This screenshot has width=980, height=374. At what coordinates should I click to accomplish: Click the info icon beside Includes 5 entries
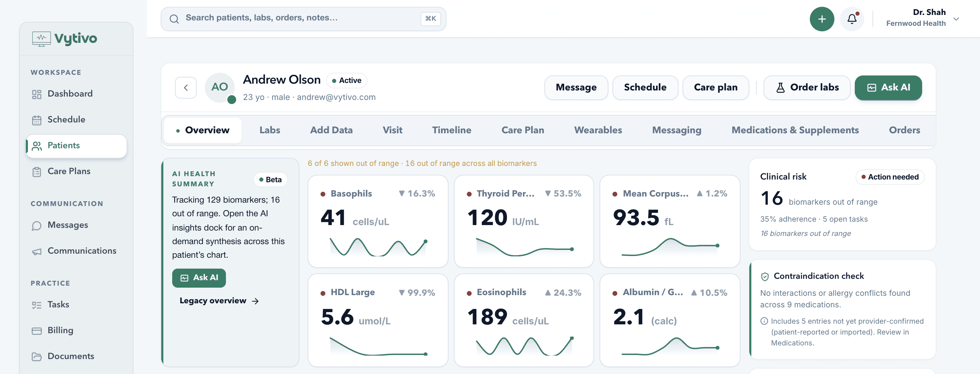pos(764,321)
